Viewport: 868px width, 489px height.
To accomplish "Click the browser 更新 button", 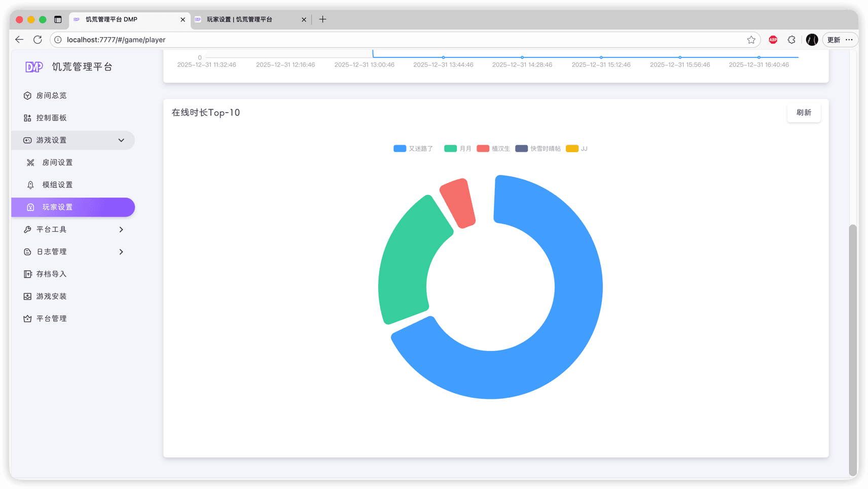I will (834, 40).
